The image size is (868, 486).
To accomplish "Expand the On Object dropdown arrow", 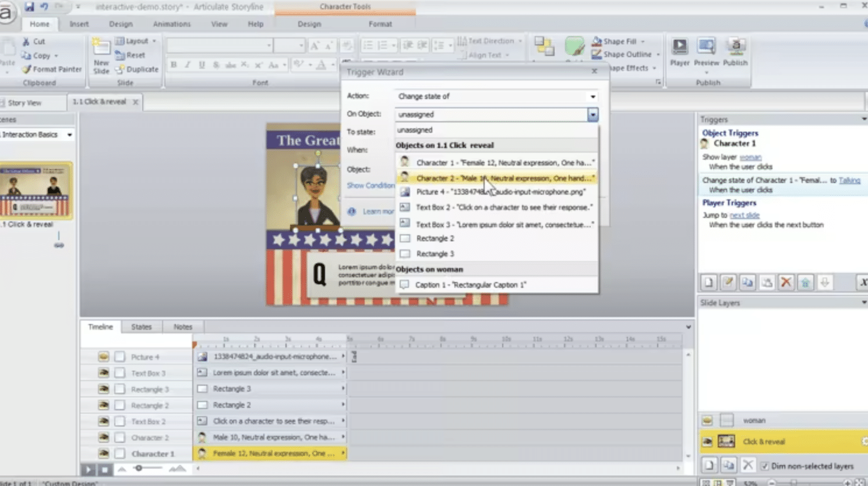I will pyautogui.click(x=592, y=115).
